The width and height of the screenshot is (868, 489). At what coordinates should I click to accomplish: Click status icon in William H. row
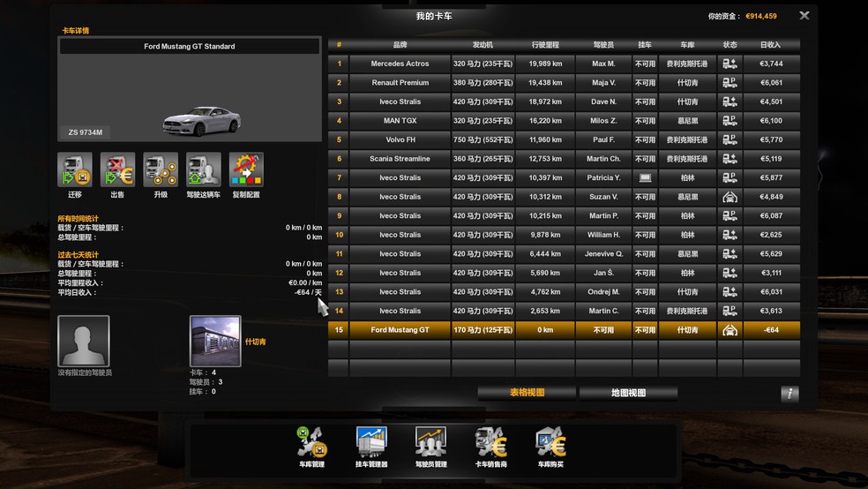(730, 235)
